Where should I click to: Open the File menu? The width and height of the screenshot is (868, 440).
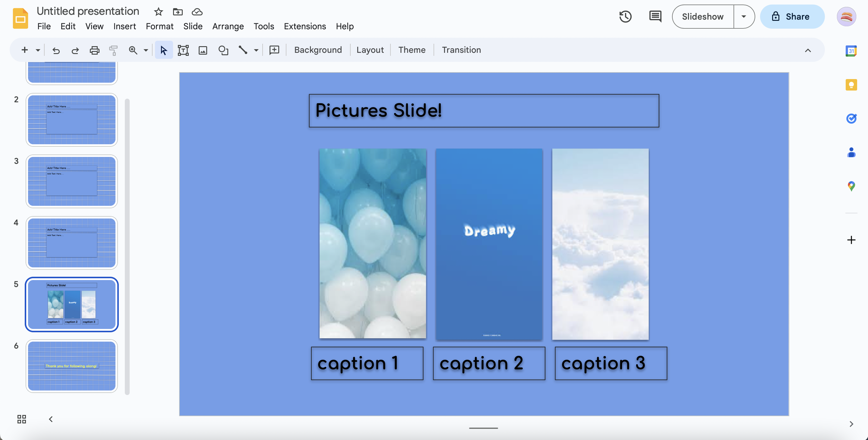tap(44, 26)
